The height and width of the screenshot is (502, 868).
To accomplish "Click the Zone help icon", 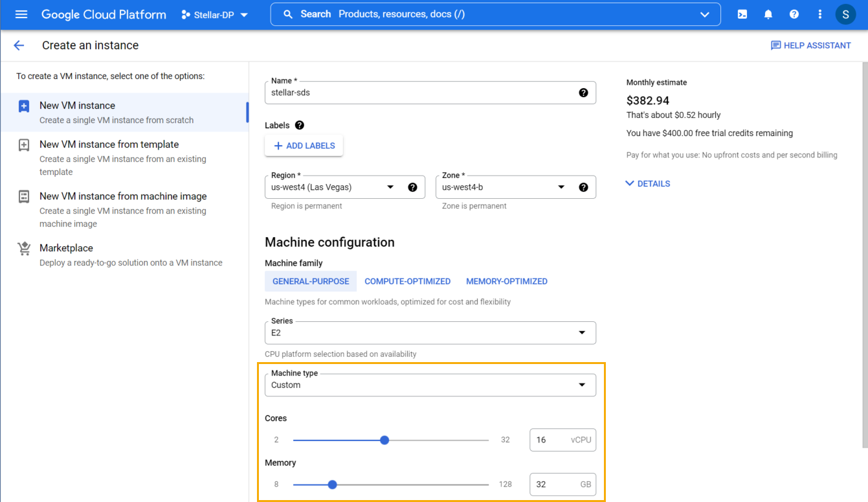I will coord(583,187).
